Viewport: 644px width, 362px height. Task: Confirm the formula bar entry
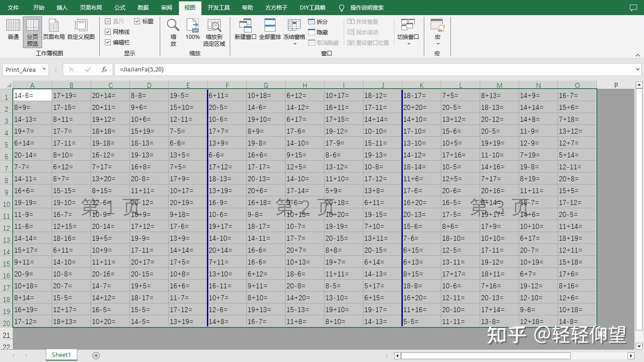coord(88,70)
